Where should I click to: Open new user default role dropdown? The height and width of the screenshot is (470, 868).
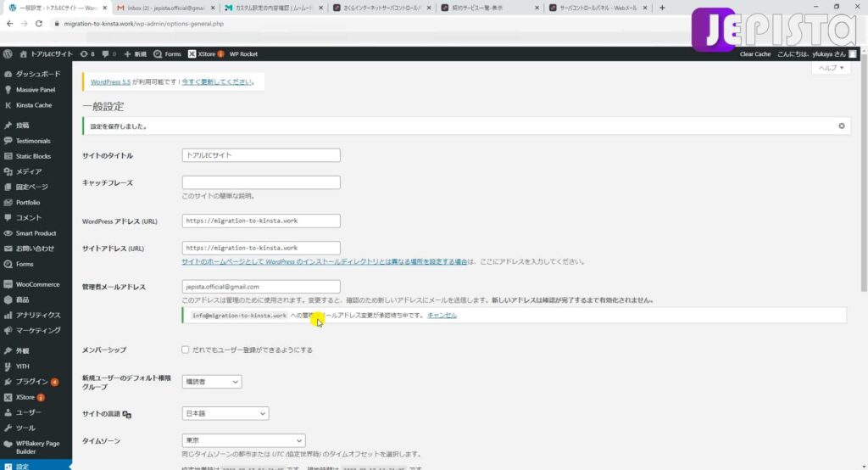211,381
